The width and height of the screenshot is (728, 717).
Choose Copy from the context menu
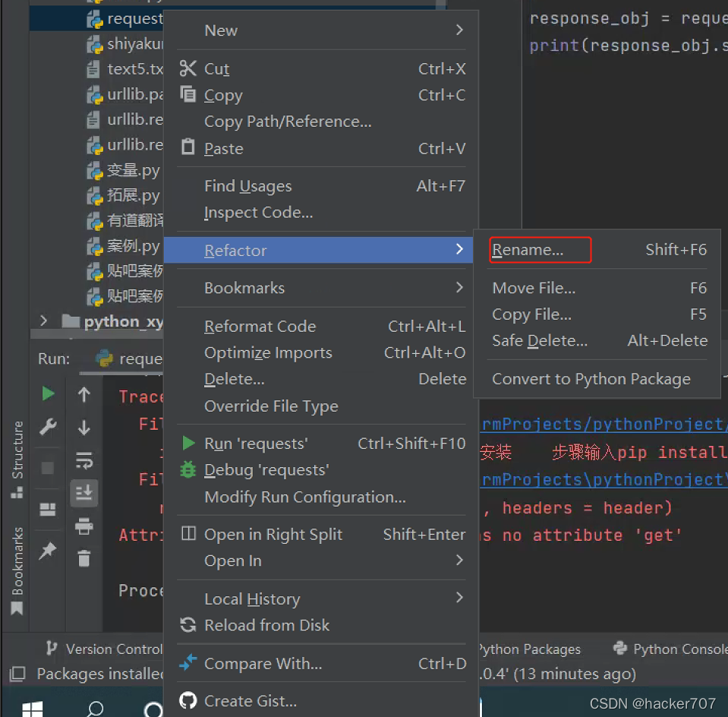point(321,95)
